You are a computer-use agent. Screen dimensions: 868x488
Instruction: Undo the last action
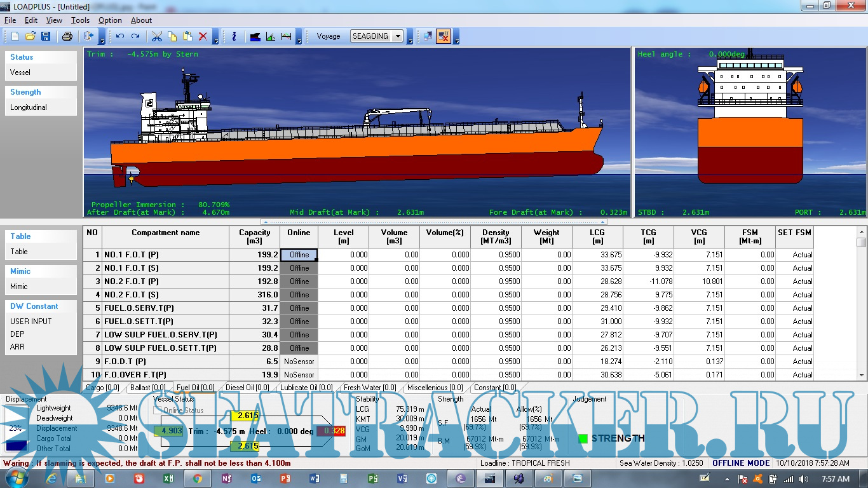click(x=119, y=36)
